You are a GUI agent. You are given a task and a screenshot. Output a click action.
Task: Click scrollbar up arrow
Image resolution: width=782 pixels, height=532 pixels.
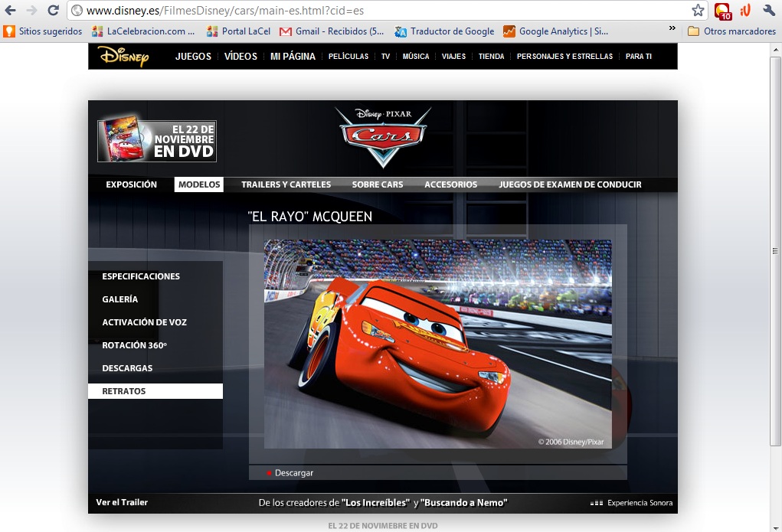[x=776, y=49]
